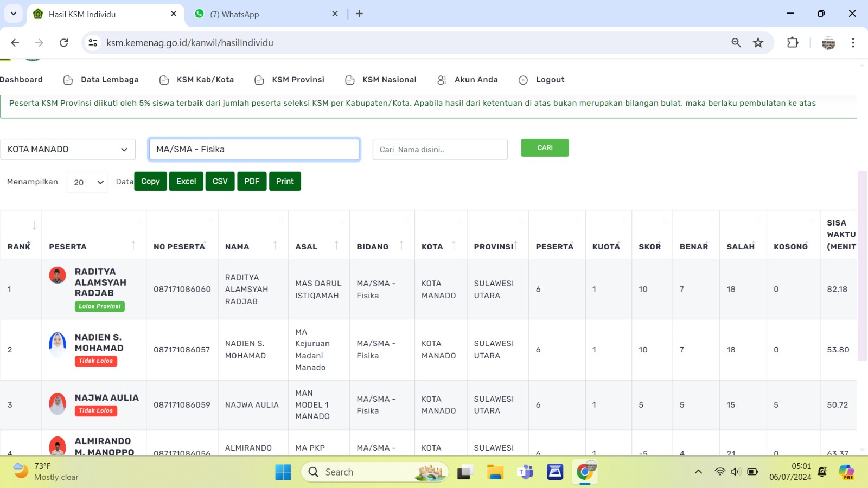Open the Chrome three-dot menu
This screenshot has width=868, height=488.
[x=853, y=43]
